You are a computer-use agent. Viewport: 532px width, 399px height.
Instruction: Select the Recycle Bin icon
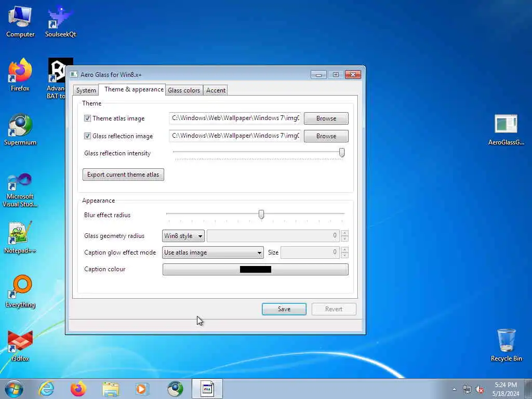click(x=506, y=345)
